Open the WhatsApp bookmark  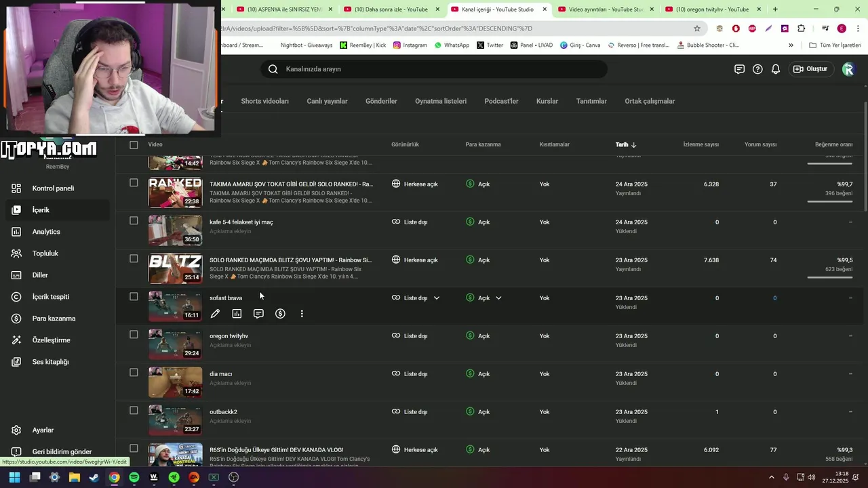[x=452, y=45]
